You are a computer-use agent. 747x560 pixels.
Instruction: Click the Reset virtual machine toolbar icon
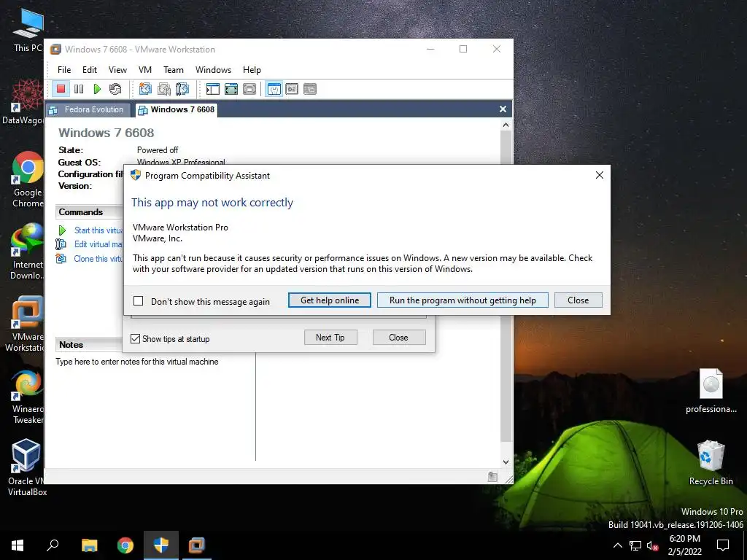(115, 89)
